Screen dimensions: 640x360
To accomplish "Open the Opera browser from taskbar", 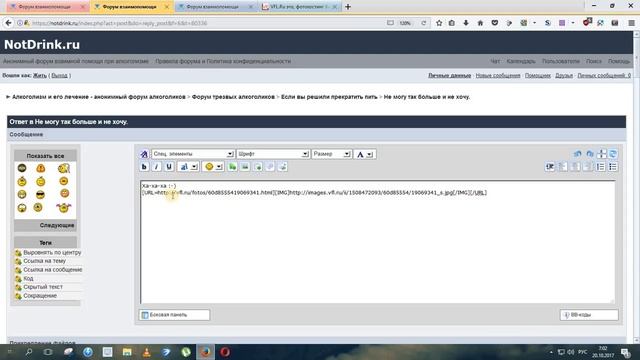I will 225,352.
